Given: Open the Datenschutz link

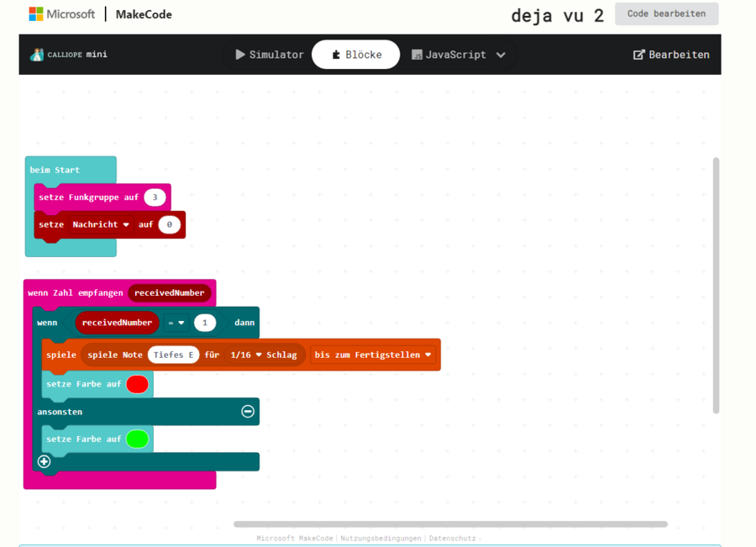Looking at the screenshot, I should pos(452,539).
